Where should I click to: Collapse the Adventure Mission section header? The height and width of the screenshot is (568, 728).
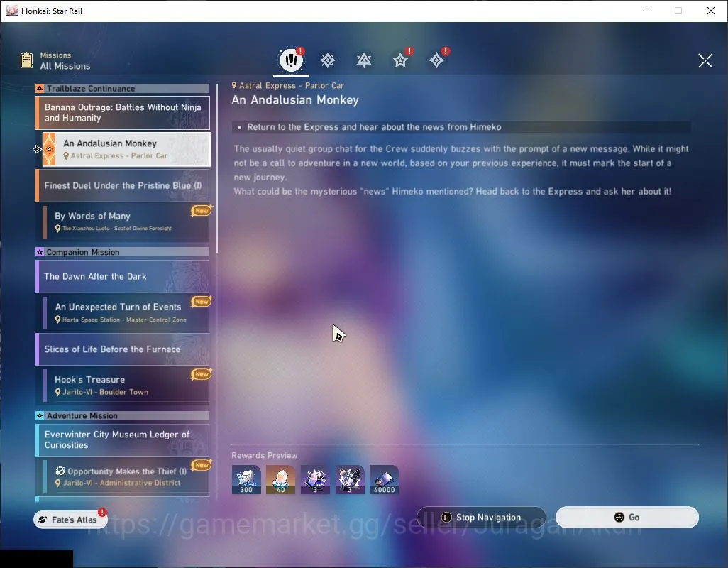pos(123,415)
